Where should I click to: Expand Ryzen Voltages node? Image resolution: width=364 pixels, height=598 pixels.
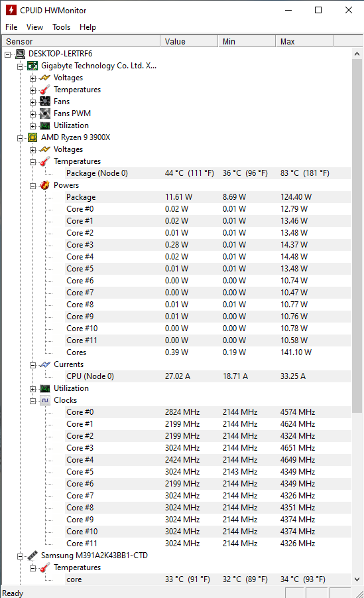coord(32,150)
